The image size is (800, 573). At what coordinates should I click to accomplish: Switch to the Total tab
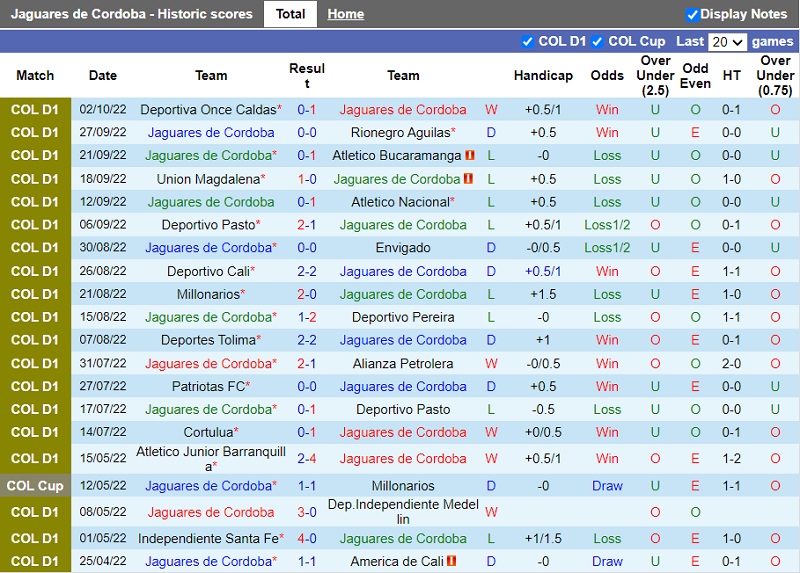(290, 14)
